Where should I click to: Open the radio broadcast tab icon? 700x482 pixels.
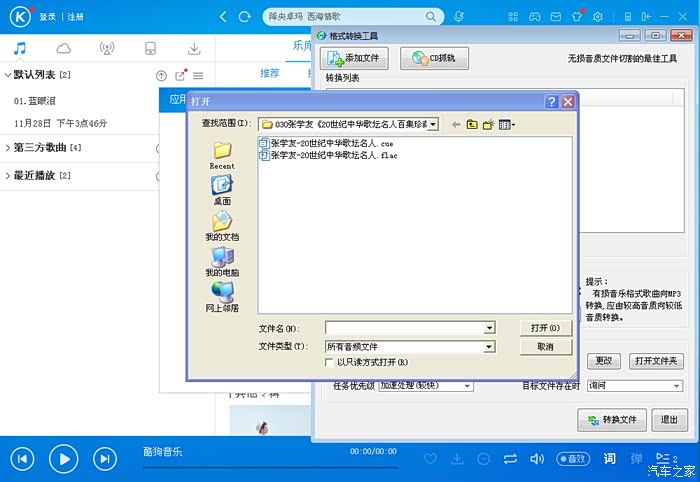pyautogui.click(x=107, y=48)
